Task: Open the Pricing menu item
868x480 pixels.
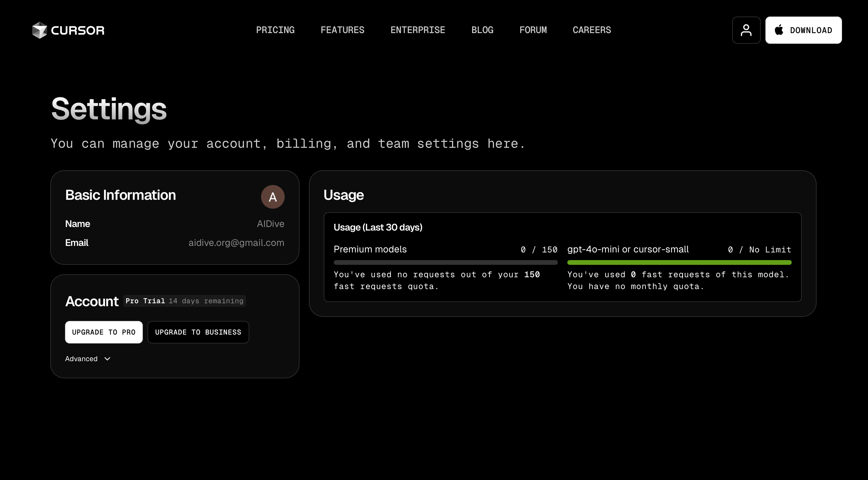Action: (275, 30)
